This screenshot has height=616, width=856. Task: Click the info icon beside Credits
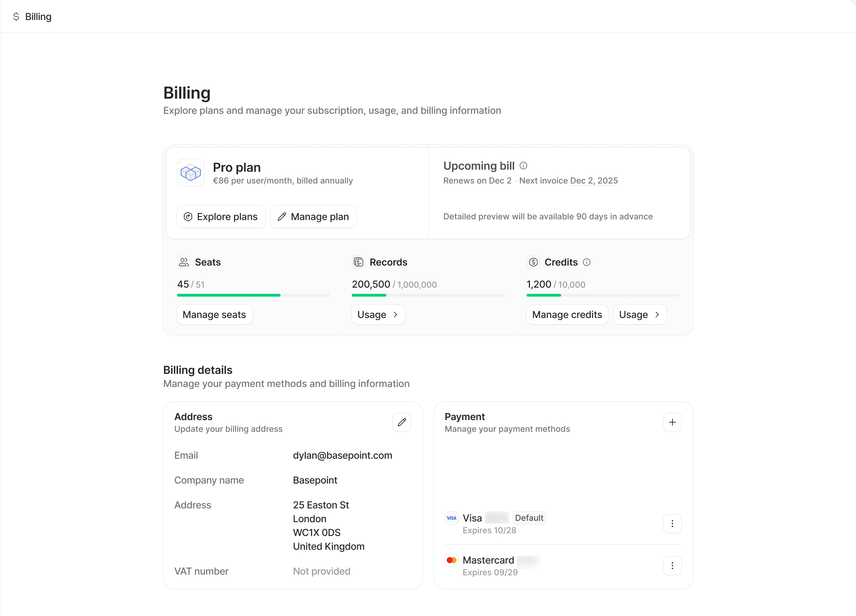(x=587, y=262)
